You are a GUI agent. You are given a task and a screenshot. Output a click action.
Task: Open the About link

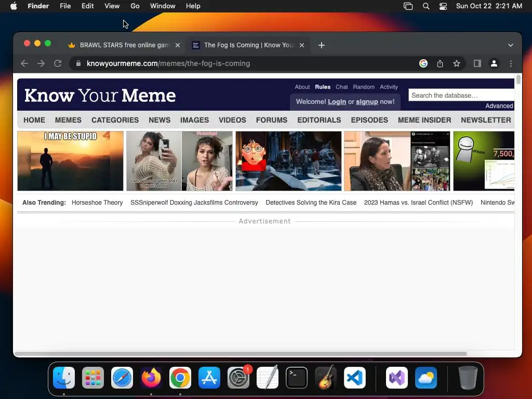pyautogui.click(x=302, y=87)
